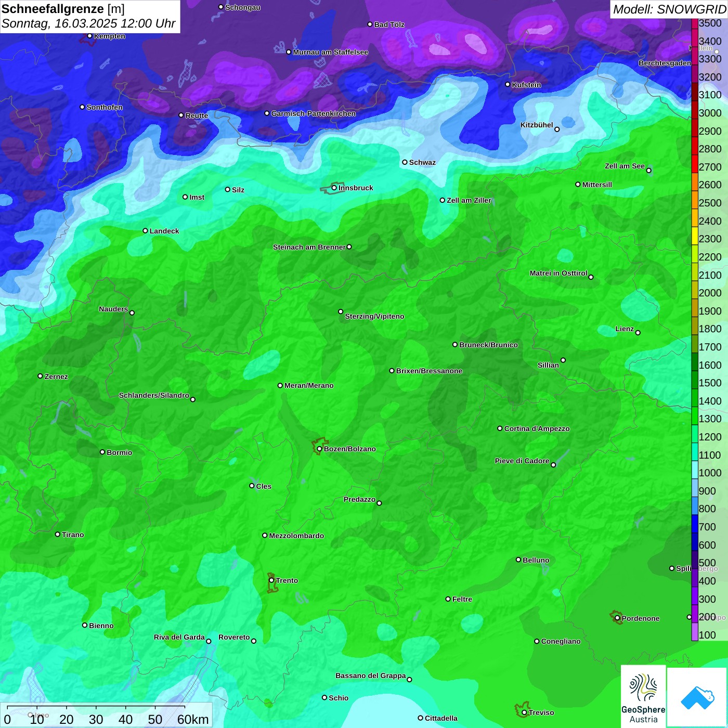Select the Zell am See marker
This screenshot has height=728, width=728.
point(648,170)
